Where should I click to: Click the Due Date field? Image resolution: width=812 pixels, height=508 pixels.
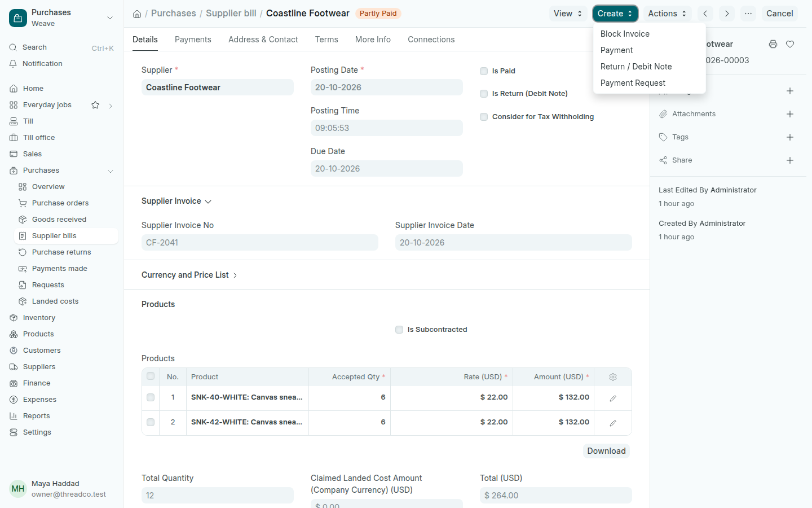point(387,169)
